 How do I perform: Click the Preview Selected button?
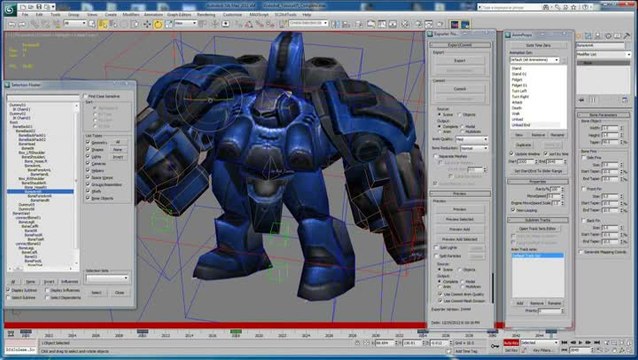coord(459,219)
